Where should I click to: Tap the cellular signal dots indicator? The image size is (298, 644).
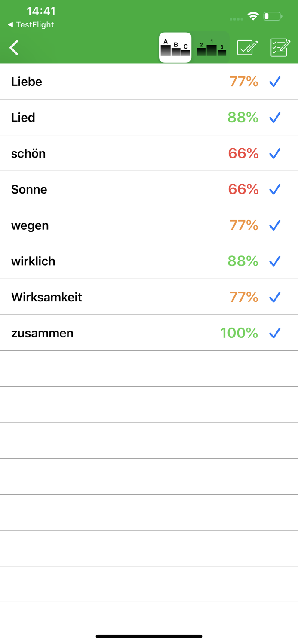click(x=236, y=19)
